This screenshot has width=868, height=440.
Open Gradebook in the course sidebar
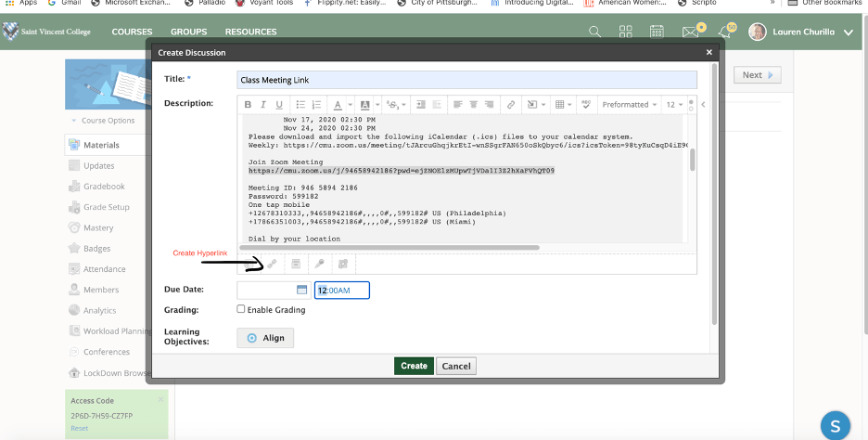[x=104, y=187]
